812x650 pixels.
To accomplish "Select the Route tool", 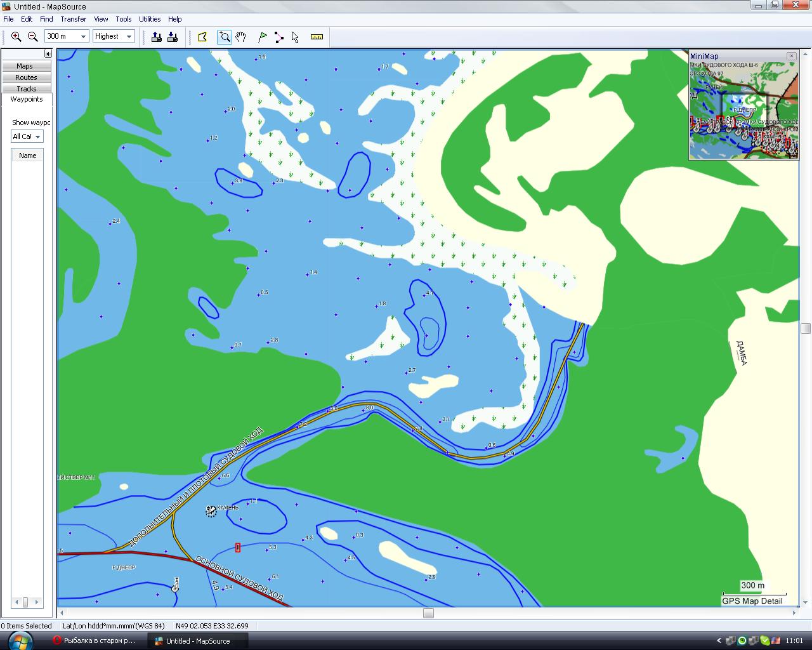I will point(279,37).
